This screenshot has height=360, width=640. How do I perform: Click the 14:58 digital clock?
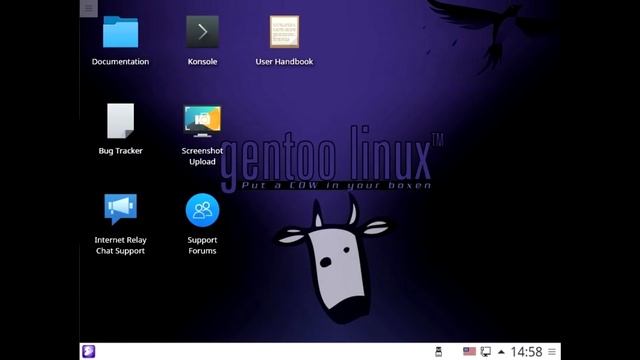[x=526, y=351]
